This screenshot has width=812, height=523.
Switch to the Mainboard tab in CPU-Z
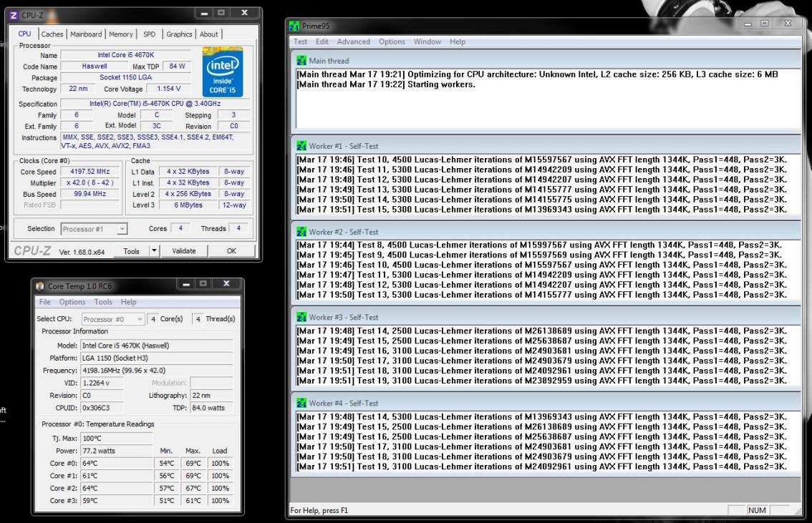[x=86, y=34]
